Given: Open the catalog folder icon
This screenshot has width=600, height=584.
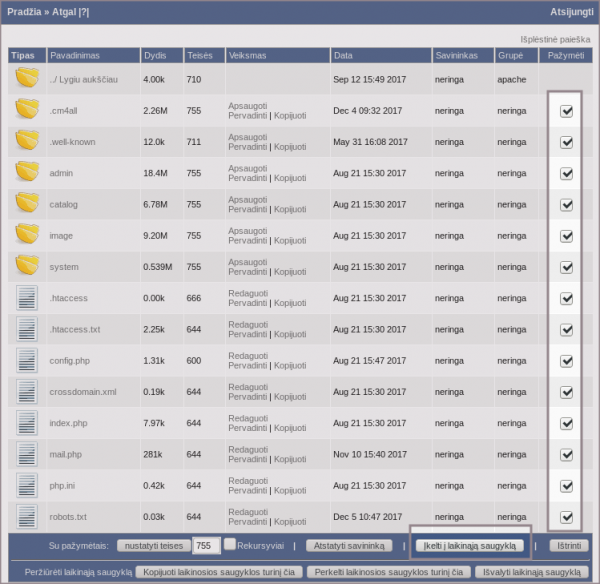Looking at the screenshot, I should click(27, 202).
